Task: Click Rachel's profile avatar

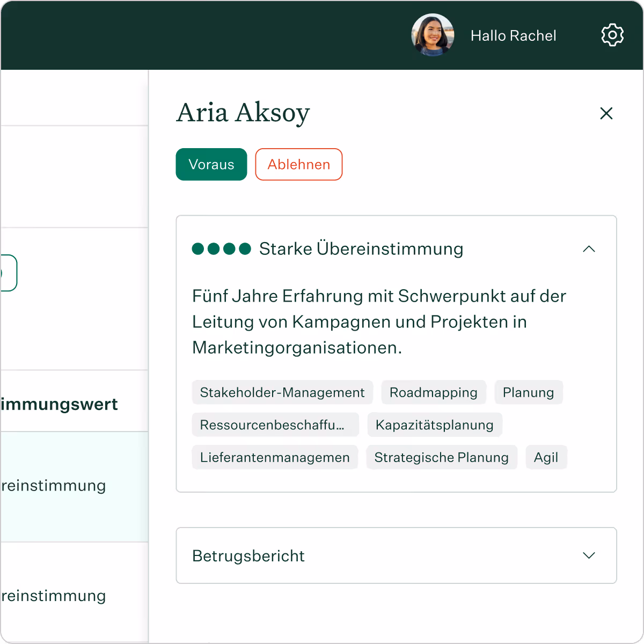Action: [x=433, y=35]
